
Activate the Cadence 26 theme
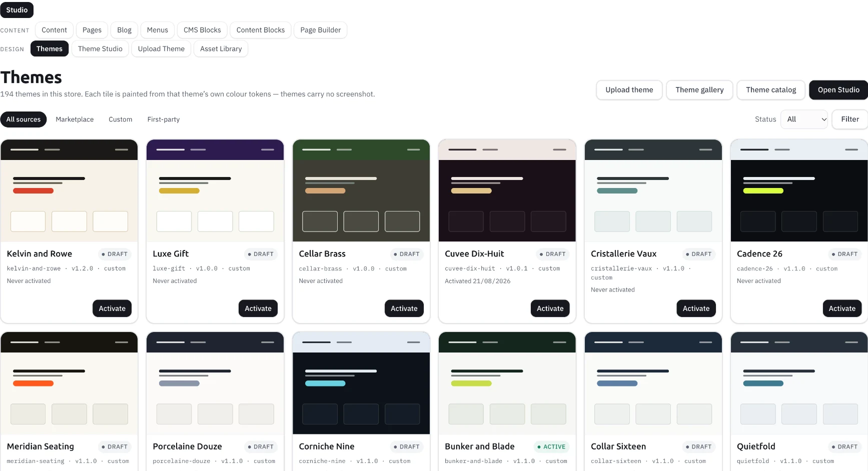[x=842, y=308]
